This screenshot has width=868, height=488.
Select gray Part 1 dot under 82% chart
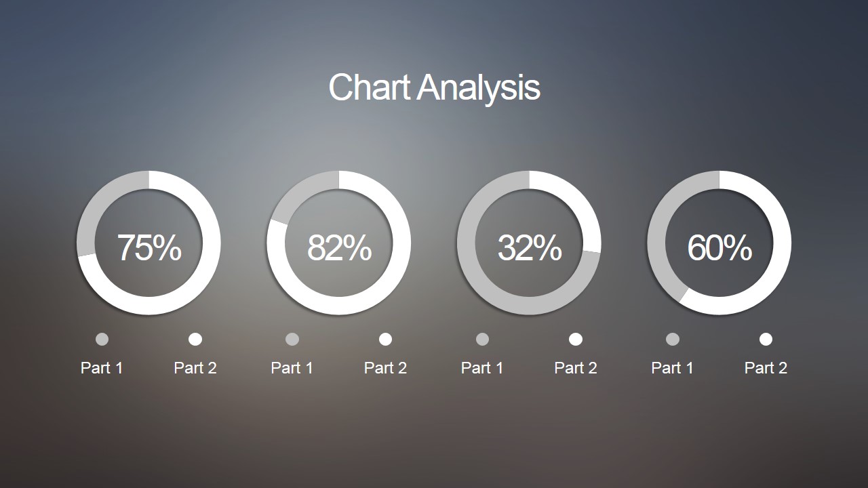click(292, 339)
